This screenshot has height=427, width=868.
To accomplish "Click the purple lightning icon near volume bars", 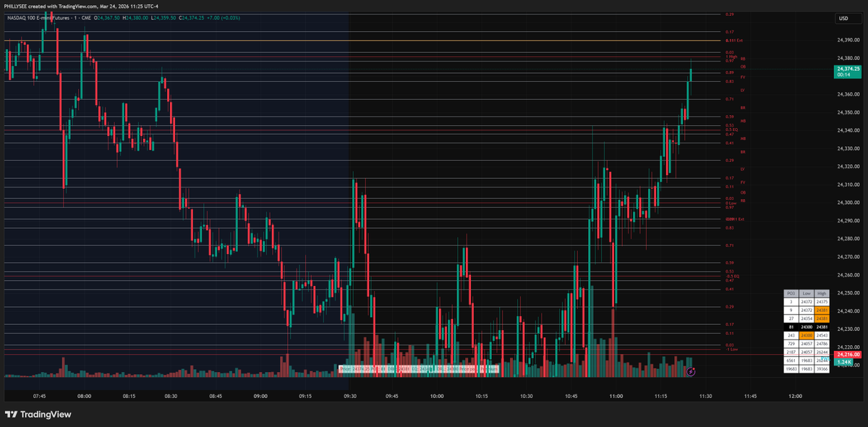I will pyautogui.click(x=691, y=371).
